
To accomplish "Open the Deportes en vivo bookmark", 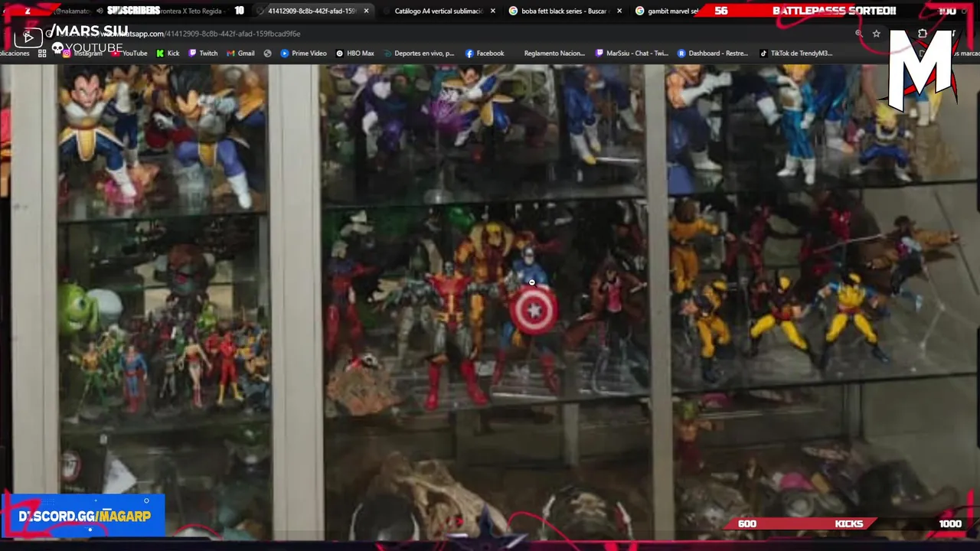I will click(418, 54).
